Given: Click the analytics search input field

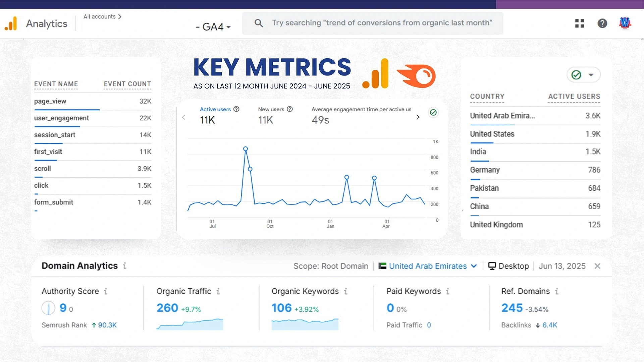Looking at the screenshot, I should (x=382, y=23).
